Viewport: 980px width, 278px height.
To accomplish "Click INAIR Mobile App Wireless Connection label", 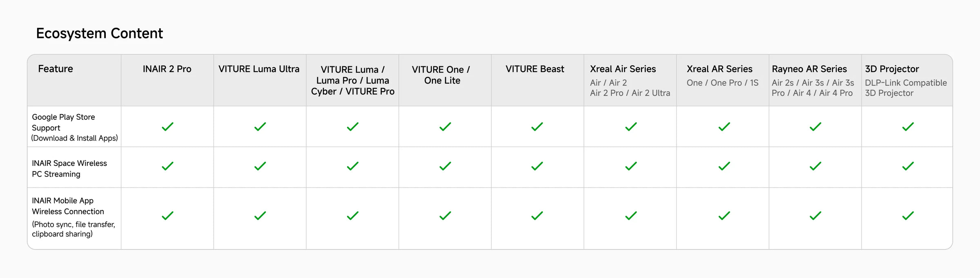I will (73, 217).
